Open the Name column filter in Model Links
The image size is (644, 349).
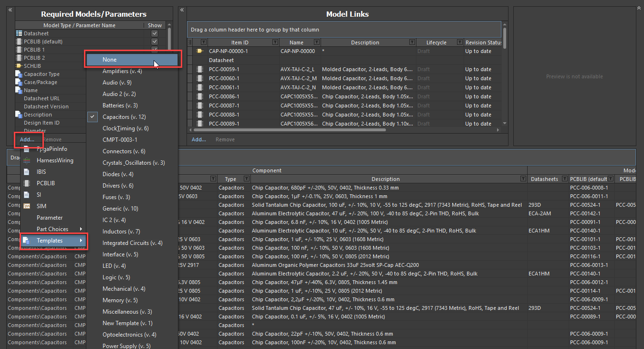[316, 42]
